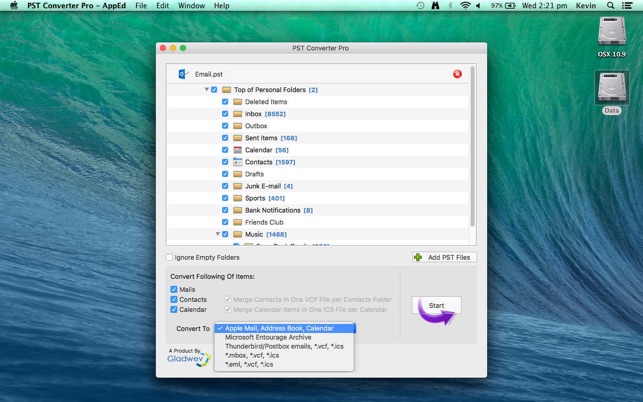Click the red remove icon beside Email.pst
643x402 pixels.
coord(457,74)
